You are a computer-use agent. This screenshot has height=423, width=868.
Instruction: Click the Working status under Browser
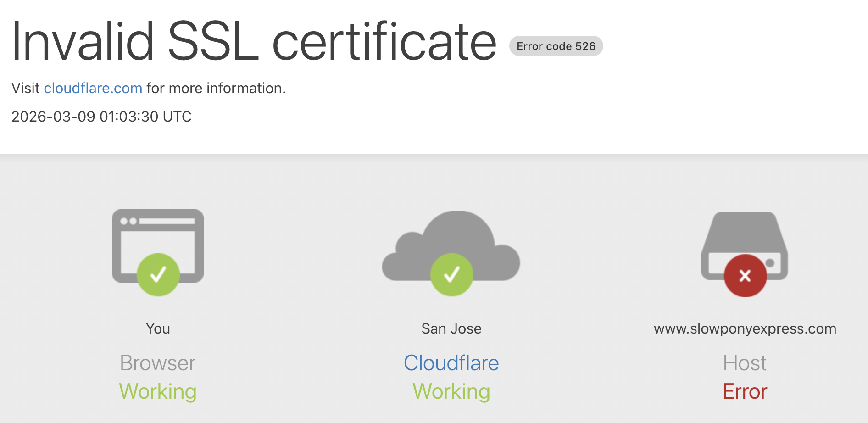pyautogui.click(x=158, y=391)
